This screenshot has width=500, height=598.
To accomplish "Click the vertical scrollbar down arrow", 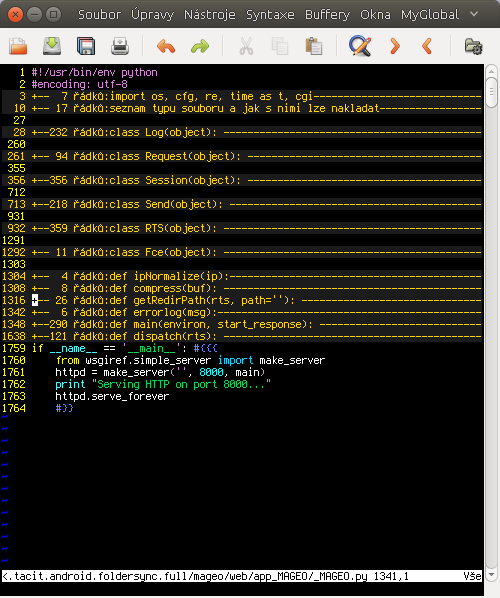I will 491,574.
